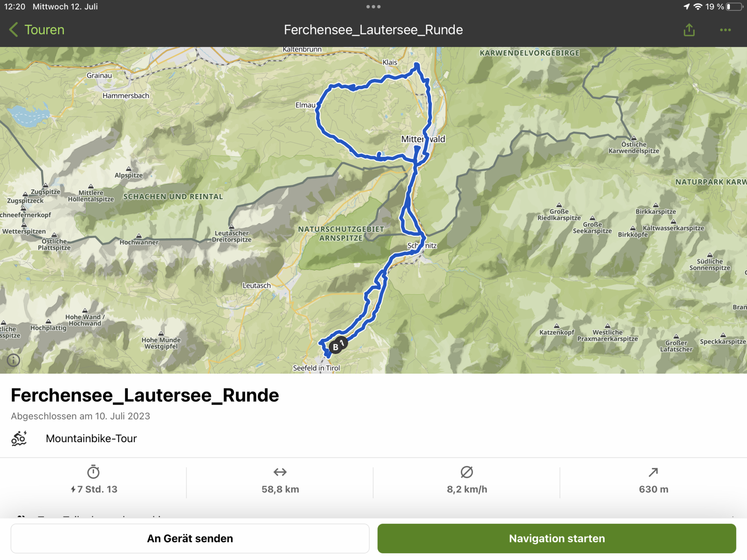747x560 pixels.
Task: Tap the 58,8 km distance stat
Action: 280,489
